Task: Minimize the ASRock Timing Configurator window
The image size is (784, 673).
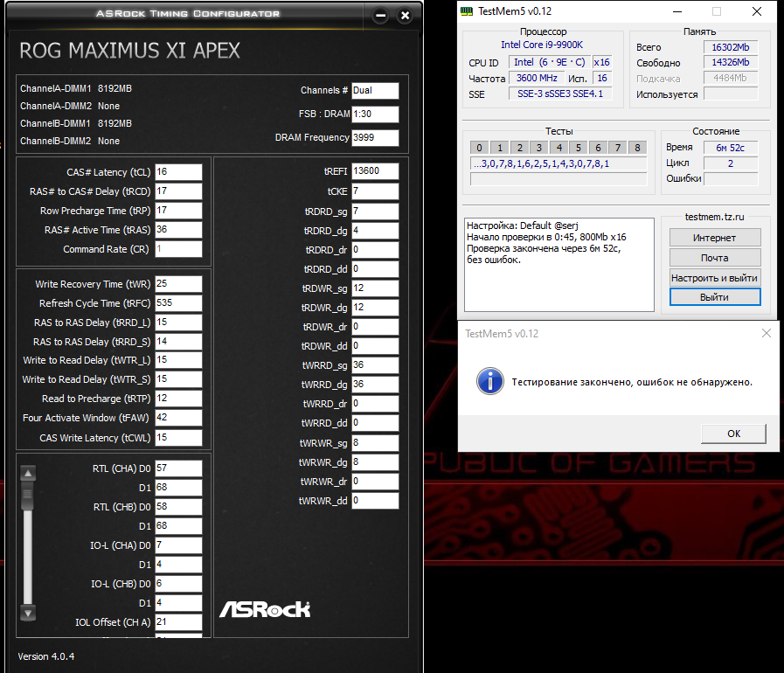Action: (380, 16)
